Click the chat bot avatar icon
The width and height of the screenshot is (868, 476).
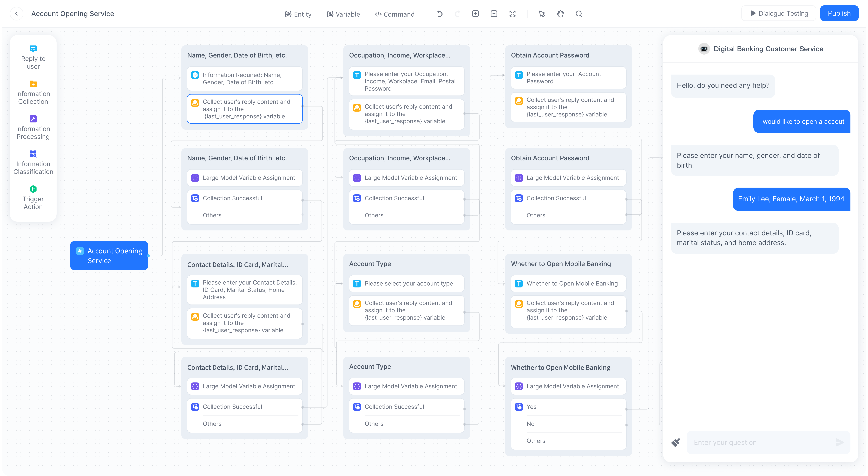point(704,49)
